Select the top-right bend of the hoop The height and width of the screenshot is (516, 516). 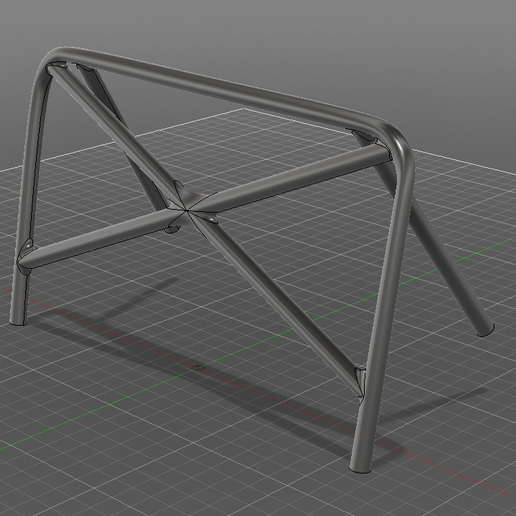[397, 140]
